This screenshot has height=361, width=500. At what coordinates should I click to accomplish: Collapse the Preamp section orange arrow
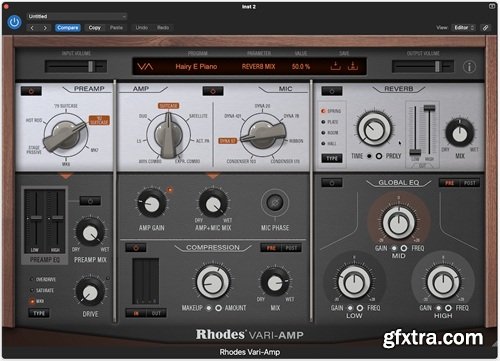tap(66, 175)
